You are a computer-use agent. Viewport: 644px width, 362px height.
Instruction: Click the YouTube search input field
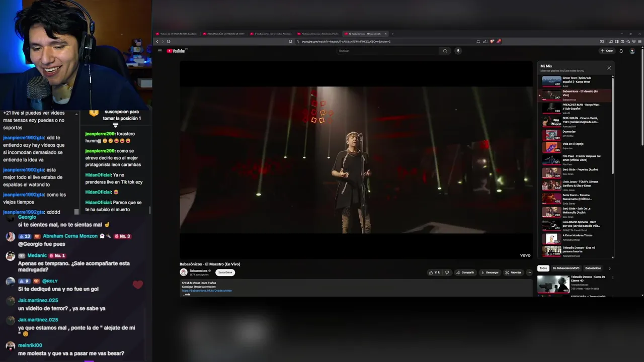387,51
